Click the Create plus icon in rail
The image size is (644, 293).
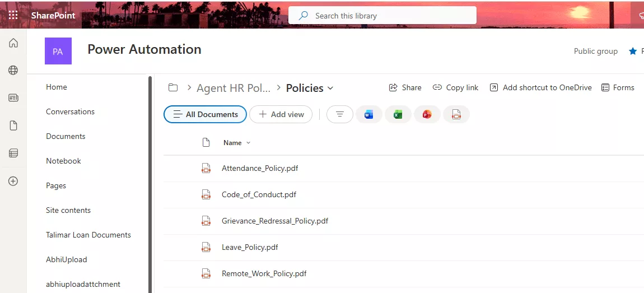coord(13,181)
